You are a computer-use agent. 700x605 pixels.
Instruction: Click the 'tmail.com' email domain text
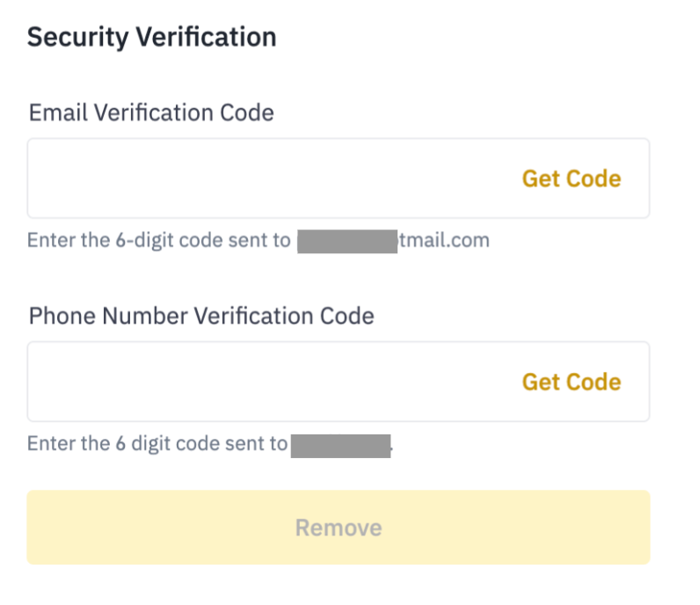click(x=446, y=240)
